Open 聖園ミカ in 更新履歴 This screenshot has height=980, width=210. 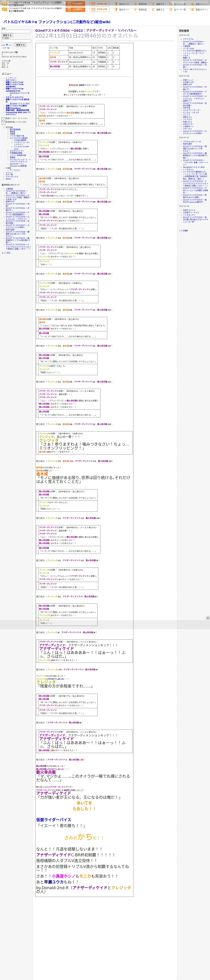click(186, 58)
